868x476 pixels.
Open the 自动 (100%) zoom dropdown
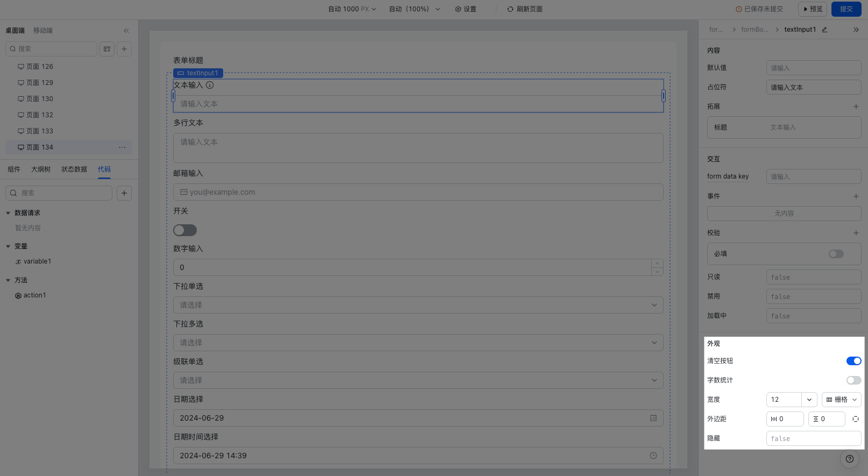tap(415, 9)
